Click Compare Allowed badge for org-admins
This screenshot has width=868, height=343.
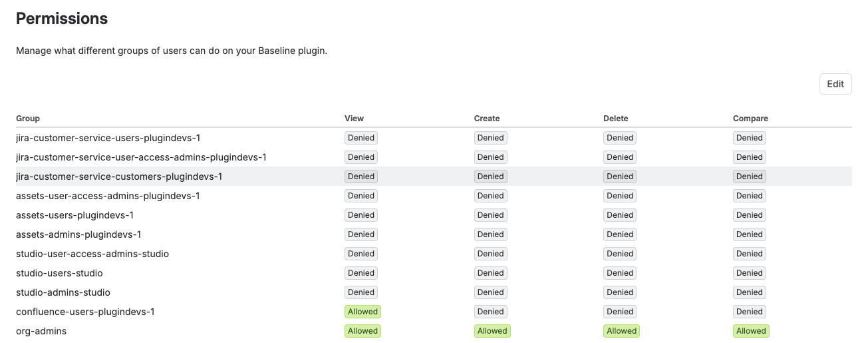tap(751, 331)
